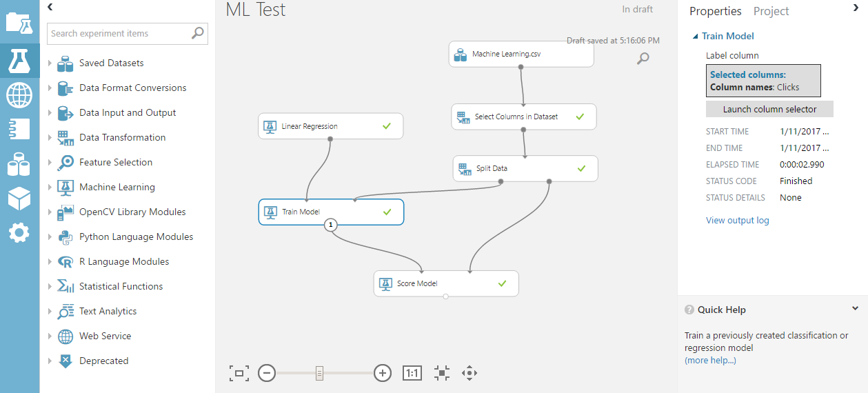Click Data Transformation category icon
Screen dimensions: 868x393
click(x=65, y=138)
